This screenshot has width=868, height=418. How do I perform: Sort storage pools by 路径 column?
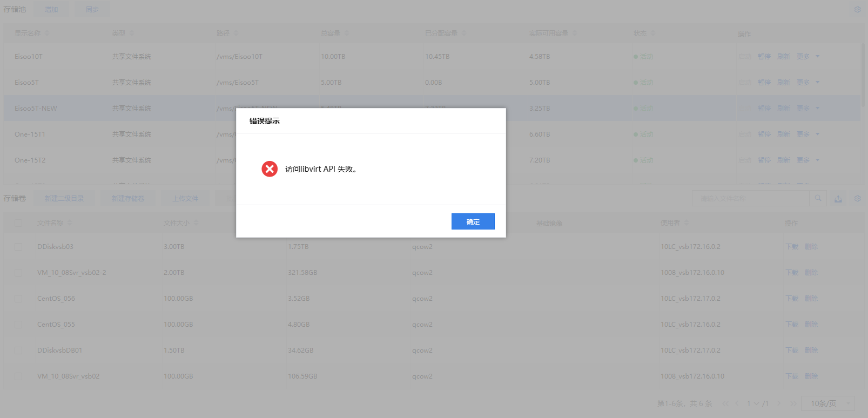point(236,33)
